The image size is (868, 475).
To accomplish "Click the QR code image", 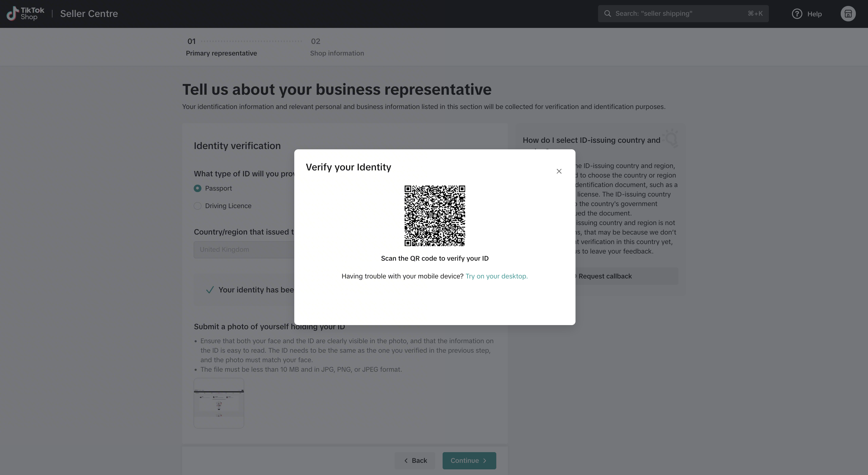I will (435, 216).
